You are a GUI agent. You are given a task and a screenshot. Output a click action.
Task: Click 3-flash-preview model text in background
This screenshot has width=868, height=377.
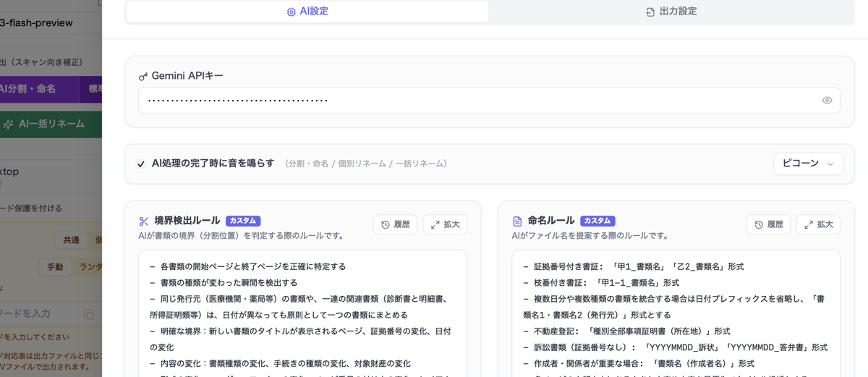[x=36, y=23]
